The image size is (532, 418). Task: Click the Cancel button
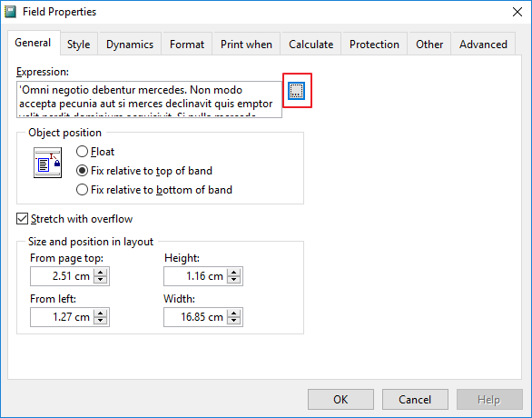tap(415, 399)
